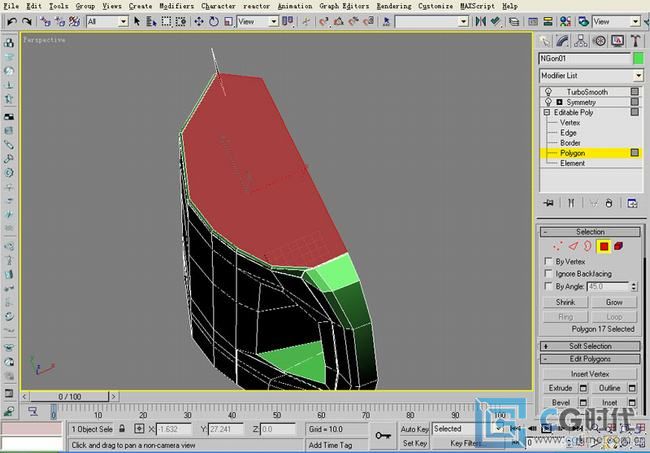Toggle the Auto Key button
Screen dimensions: 650x453
[415, 429]
